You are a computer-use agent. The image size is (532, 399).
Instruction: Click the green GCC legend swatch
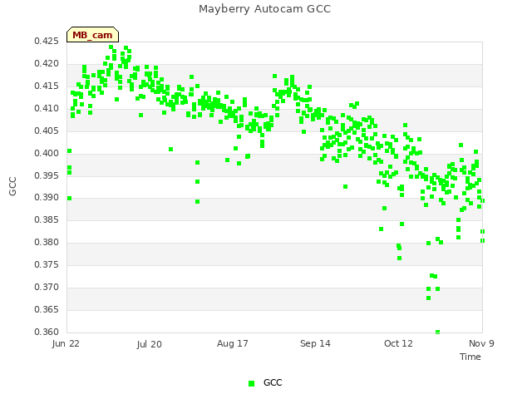pyautogui.click(x=251, y=383)
